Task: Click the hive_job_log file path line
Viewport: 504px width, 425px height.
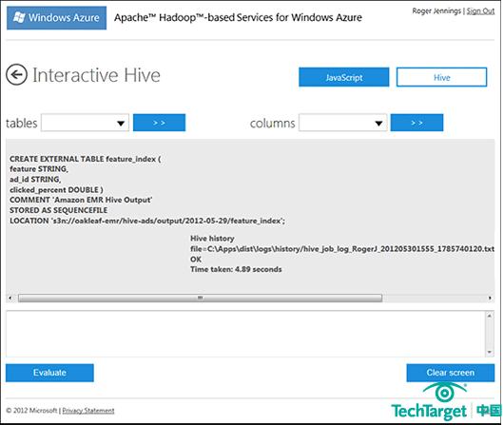Action: (x=342, y=249)
